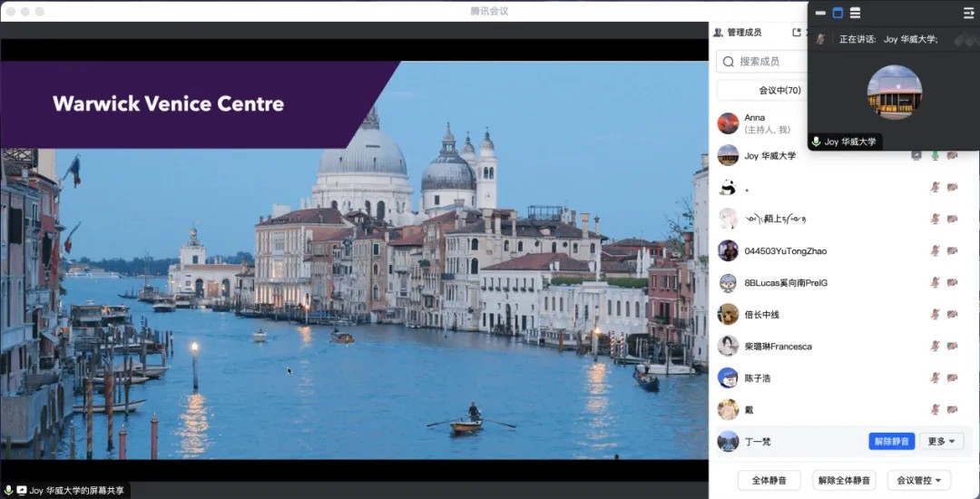Click Warwick Venice Centre slide title
Screen dimensions: 980x499
(168, 103)
